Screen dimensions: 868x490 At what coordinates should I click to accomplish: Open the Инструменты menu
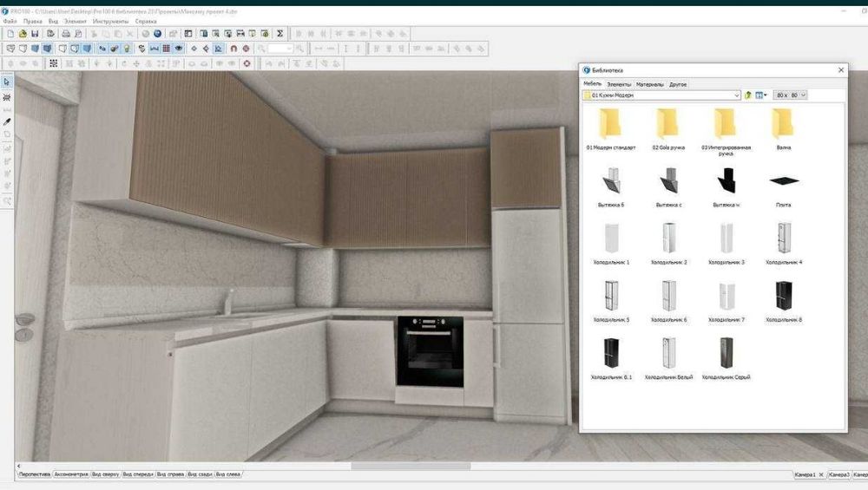111,21
